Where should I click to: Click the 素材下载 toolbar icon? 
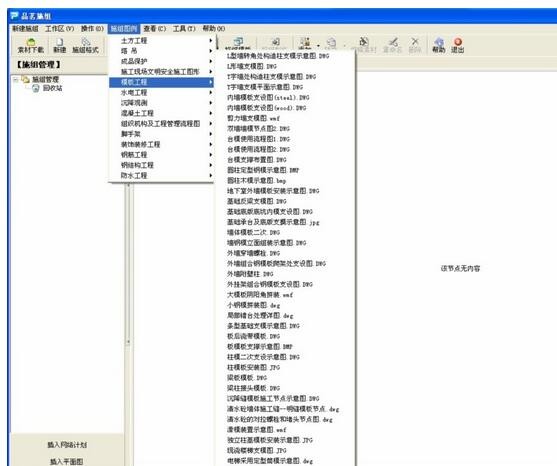pos(31,45)
